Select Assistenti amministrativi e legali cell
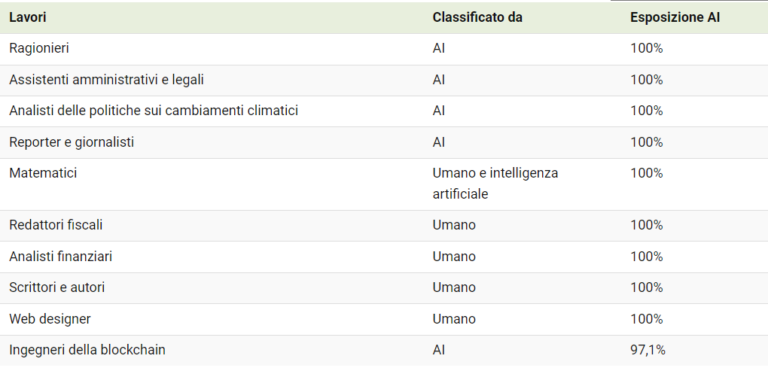 [106, 79]
